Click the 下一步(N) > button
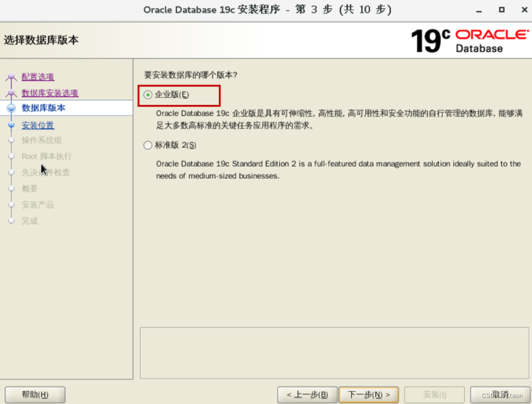The image size is (532, 404). click(x=369, y=395)
